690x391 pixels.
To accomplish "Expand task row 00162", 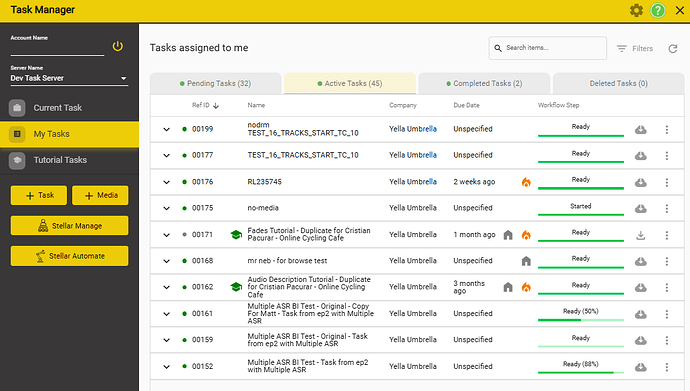I will click(166, 287).
